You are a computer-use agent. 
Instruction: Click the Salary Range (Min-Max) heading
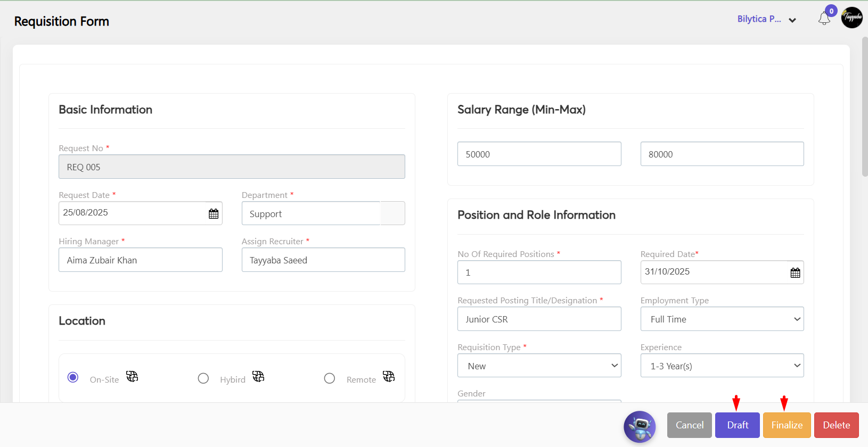pyautogui.click(x=521, y=110)
